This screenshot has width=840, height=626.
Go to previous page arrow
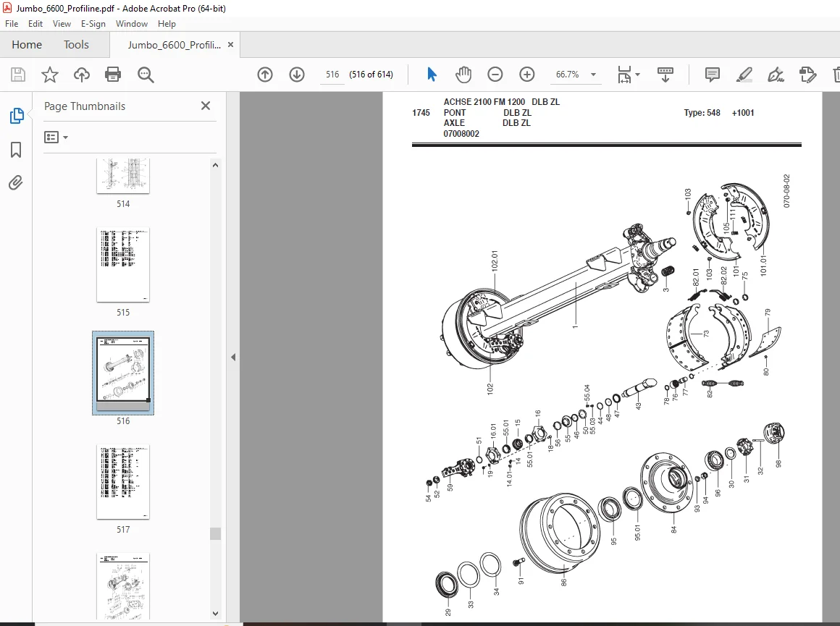[x=265, y=75]
